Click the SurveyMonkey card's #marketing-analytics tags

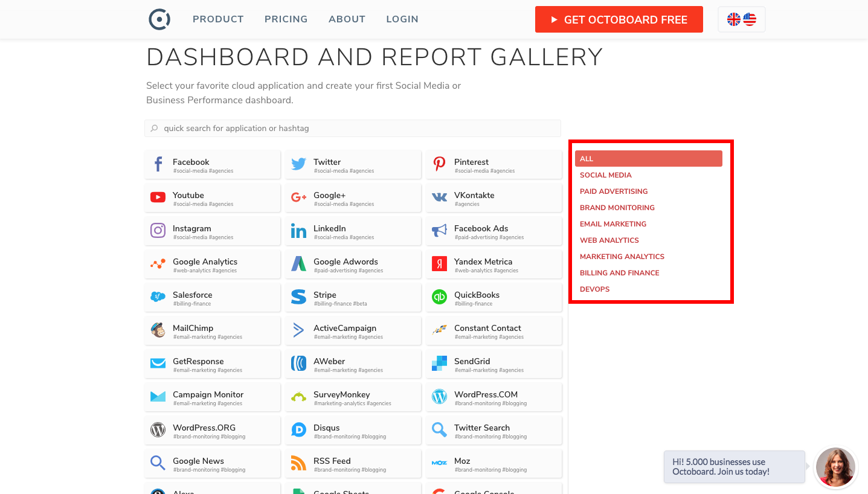coord(352,403)
